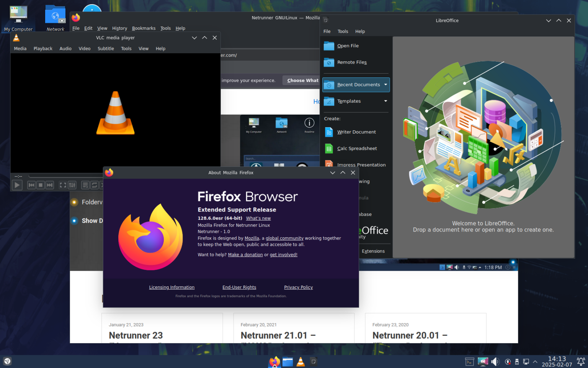The height and width of the screenshot is (368, 588).
Task: Show the VLC playlist
Action: [x=85, y=185]
